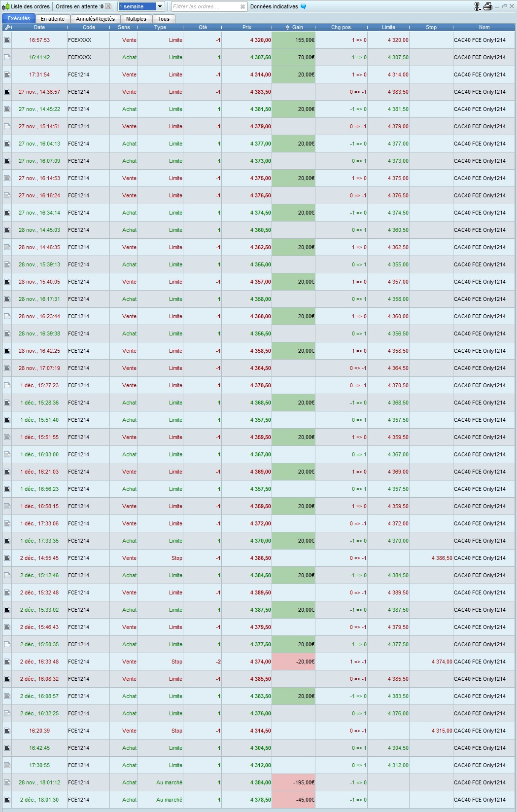Sort by the Gain column header

pos(295,27)
